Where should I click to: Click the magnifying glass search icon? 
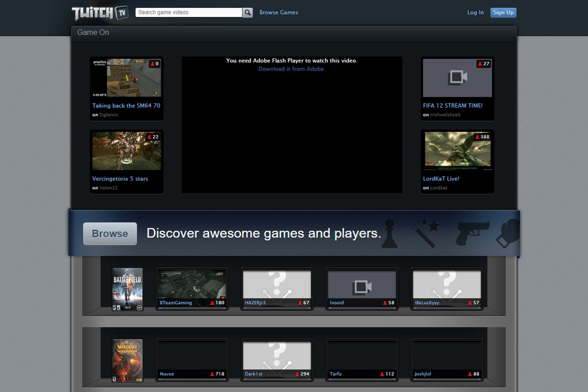point(248,12)
